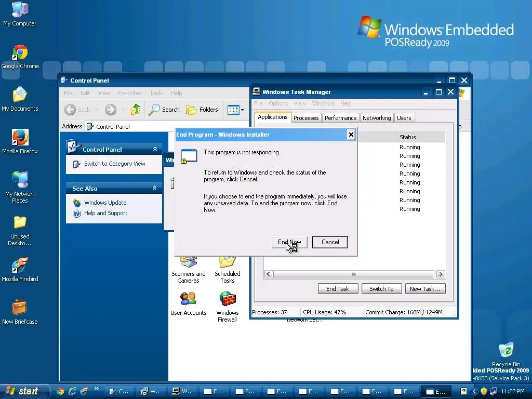The height and width of the screenshot is (399, 532).
Task: Open the Views dropdown in Control Panel
Action: (235, 110)
